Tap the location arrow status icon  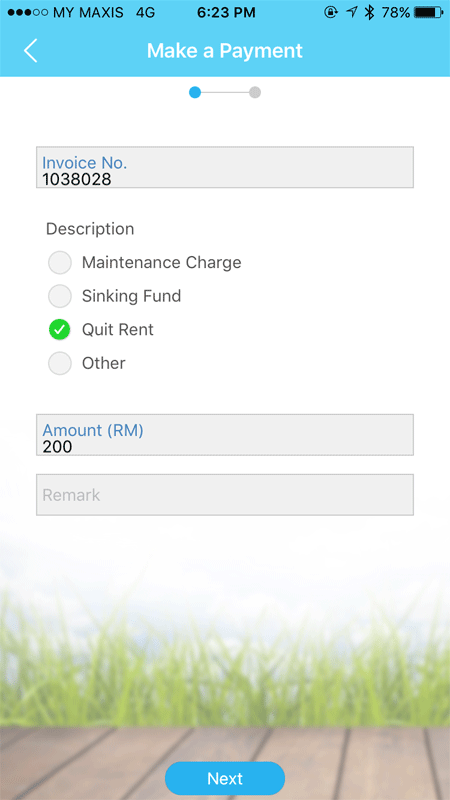click(x=352, y=12)
